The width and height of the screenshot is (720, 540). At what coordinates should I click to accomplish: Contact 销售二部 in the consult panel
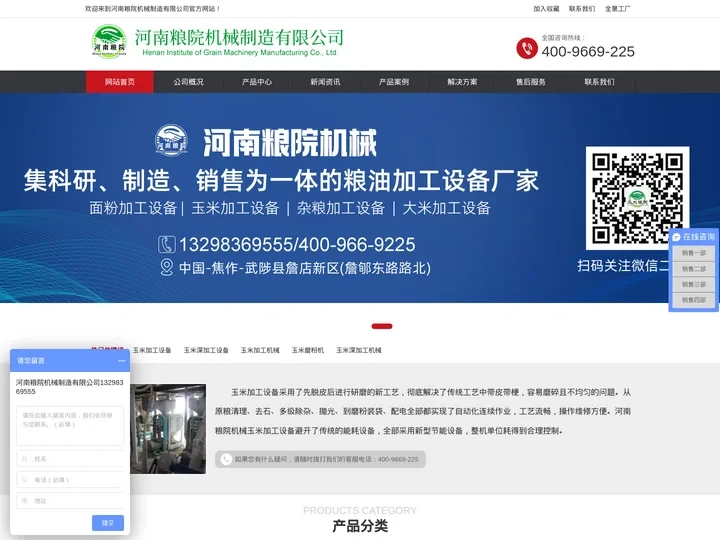(x=693, y=269)
